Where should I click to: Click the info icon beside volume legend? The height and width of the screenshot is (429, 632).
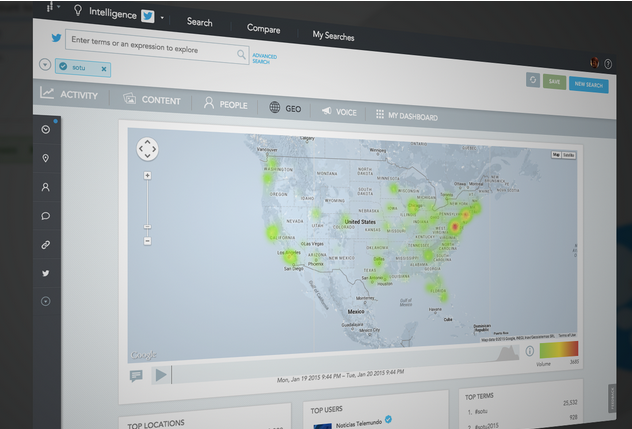(530, 351)
